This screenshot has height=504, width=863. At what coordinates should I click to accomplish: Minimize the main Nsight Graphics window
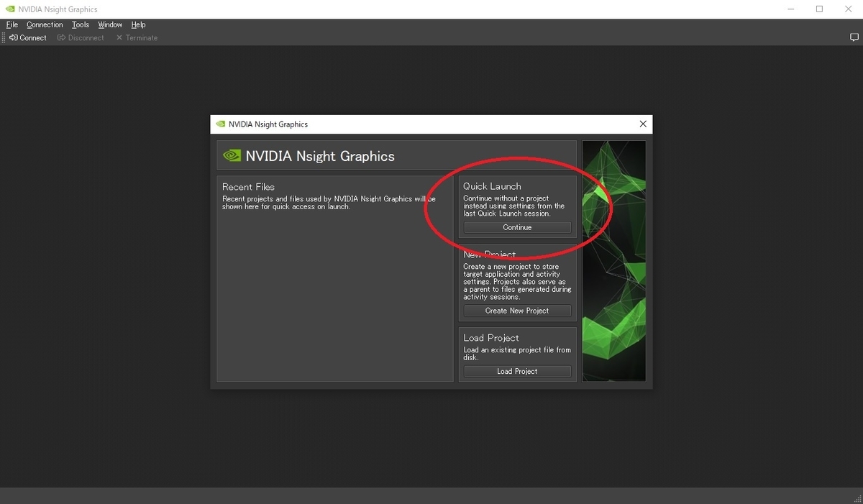coord(790,9)
